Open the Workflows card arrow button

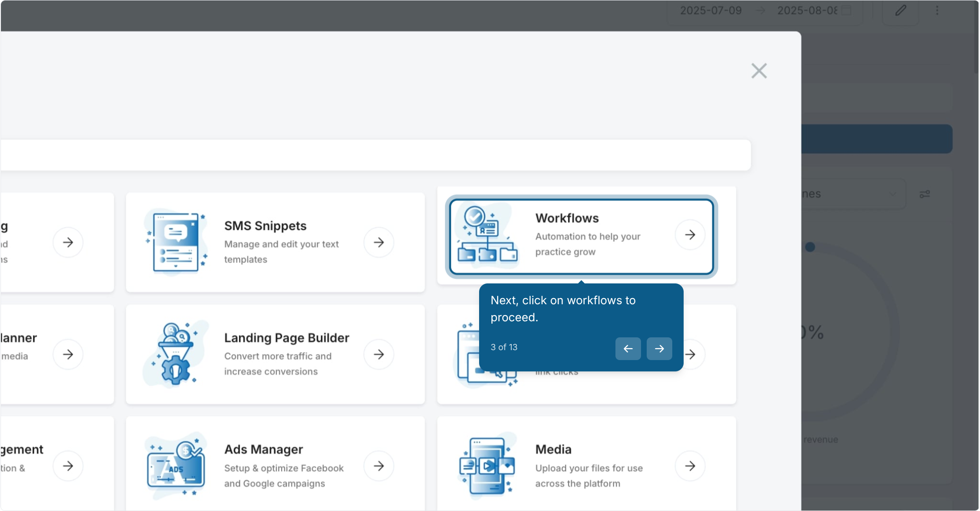(x=690, y=235)
